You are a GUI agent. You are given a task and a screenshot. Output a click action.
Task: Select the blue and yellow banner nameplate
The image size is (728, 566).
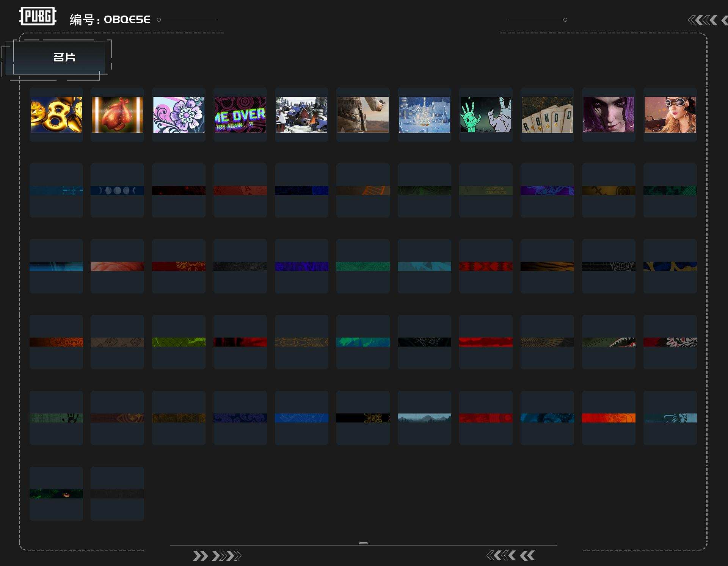tap(670, 266)
